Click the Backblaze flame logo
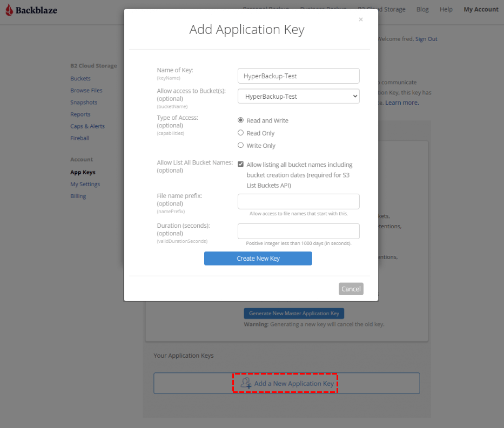This screenshot has width=504, height=428. pyautogui.click(x=9, y=10)
